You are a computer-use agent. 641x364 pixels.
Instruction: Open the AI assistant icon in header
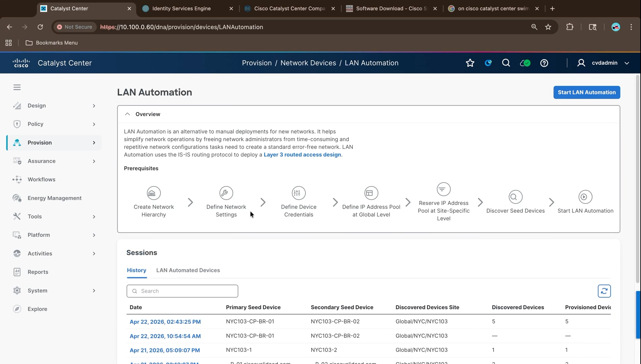click(488, 63)
